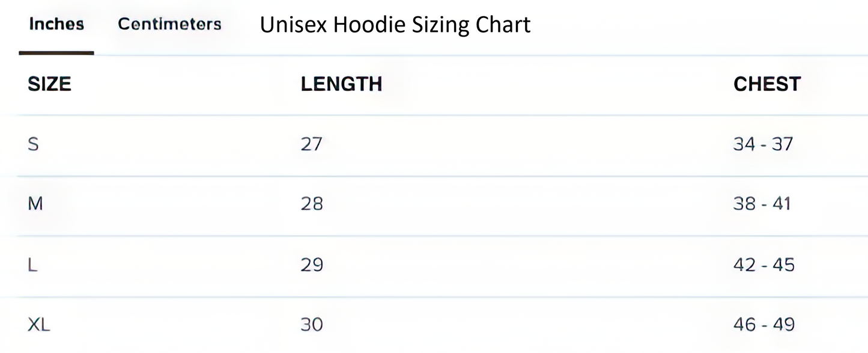This screenshot has height=353, width=868.
Task: Select the S size row label
Action: [x=34, y=144]
